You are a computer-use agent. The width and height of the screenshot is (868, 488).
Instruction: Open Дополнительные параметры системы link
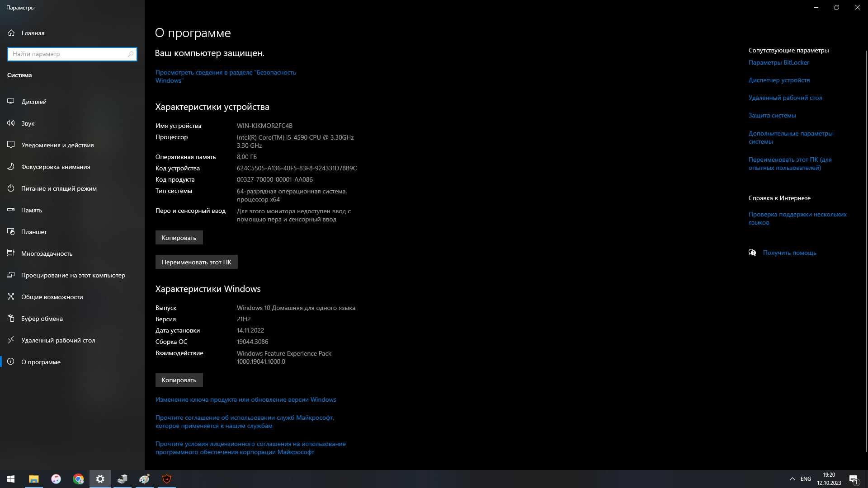click(x=790, y=138)
